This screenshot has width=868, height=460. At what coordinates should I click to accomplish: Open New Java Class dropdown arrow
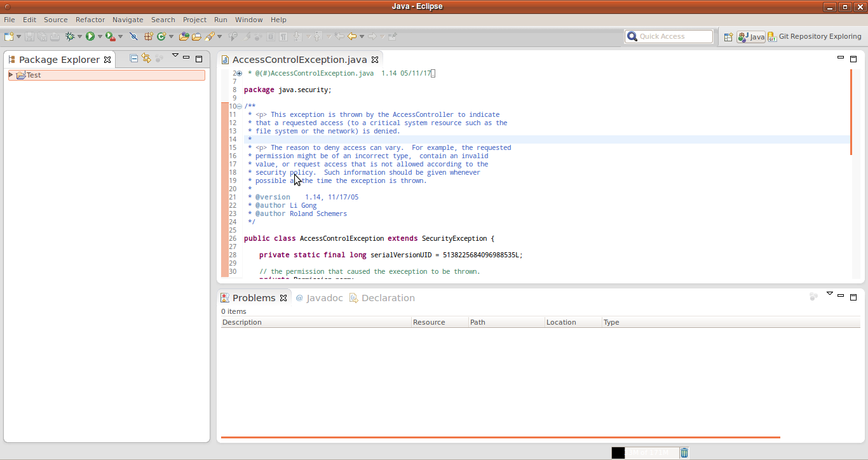click(x=171, y=36)
